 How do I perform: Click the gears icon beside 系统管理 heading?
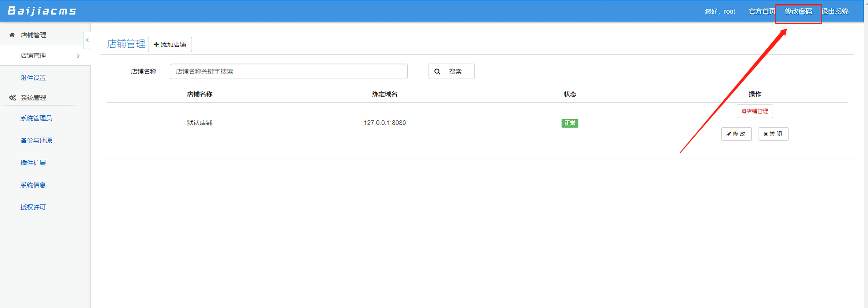coord(12,98)
